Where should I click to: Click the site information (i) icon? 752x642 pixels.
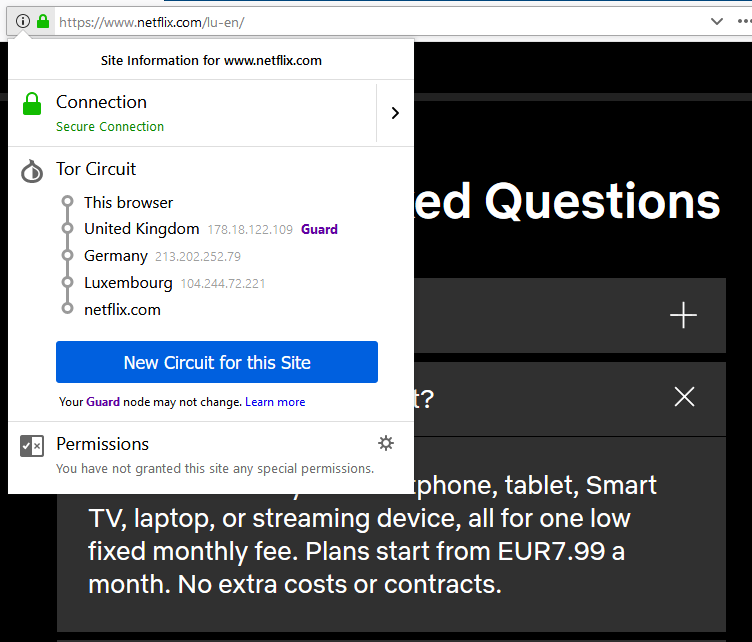tap(23, 21)
